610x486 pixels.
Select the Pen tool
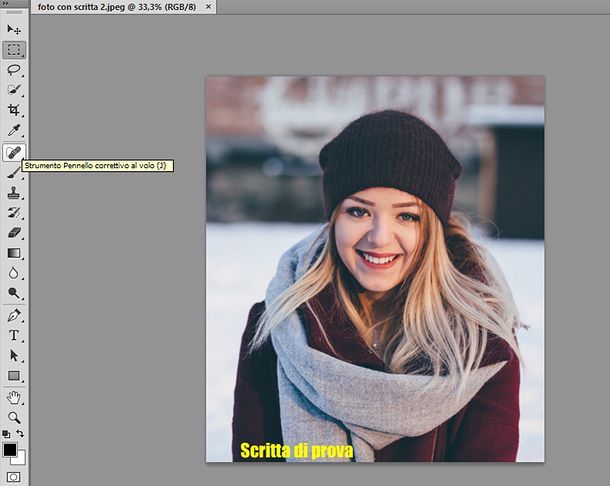click(14, 315)
